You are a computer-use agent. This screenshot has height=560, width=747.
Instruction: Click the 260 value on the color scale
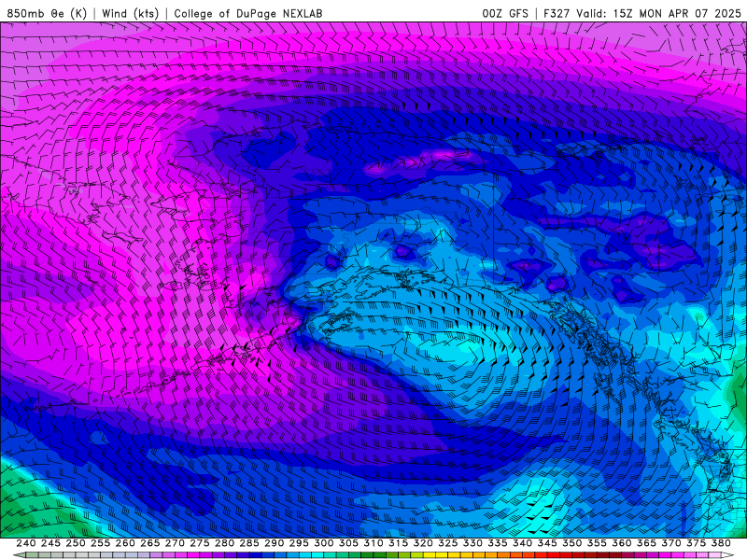[125, 543]
